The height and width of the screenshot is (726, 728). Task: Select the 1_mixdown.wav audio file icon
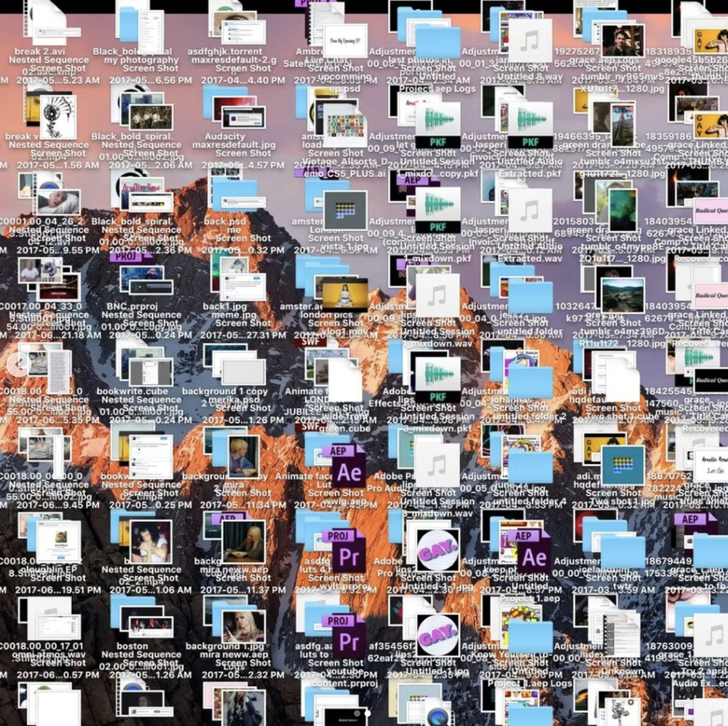[x=438, y=296]
